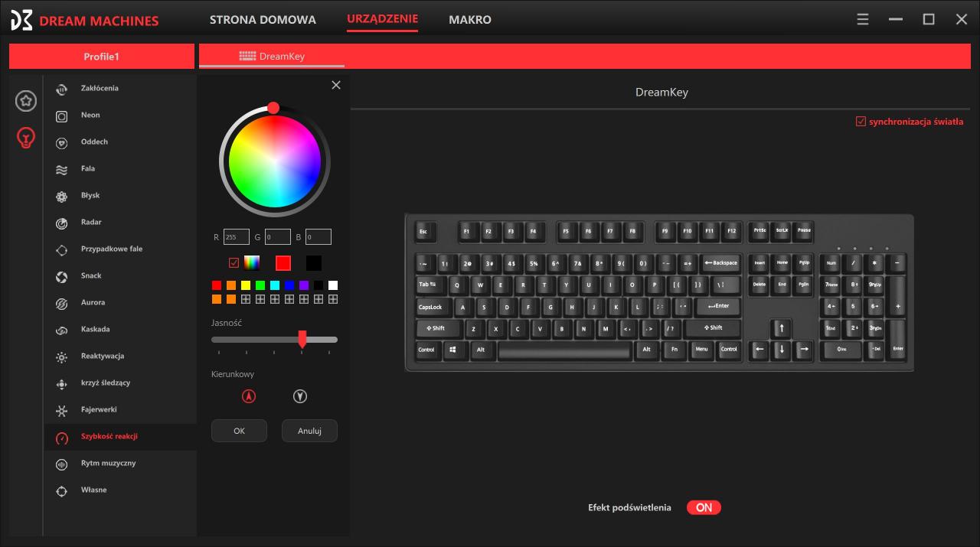Open the lightbulb lighting sidebar icon
This screenshot has width=980, height=547.
point(26,138)
